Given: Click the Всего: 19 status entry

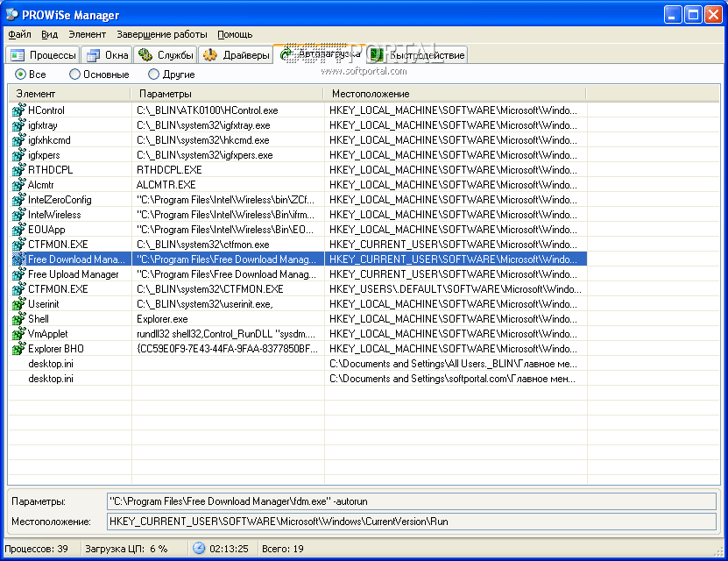Looking at the screenshot, I should pyautogui.click(x=283, y=549).
